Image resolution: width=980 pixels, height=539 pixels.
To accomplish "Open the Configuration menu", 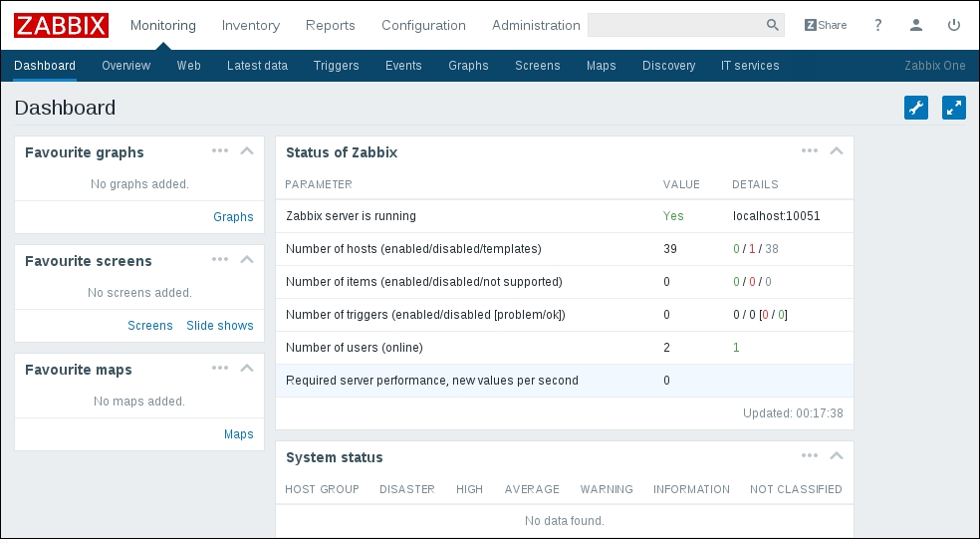I will click(x=423, y=25).
